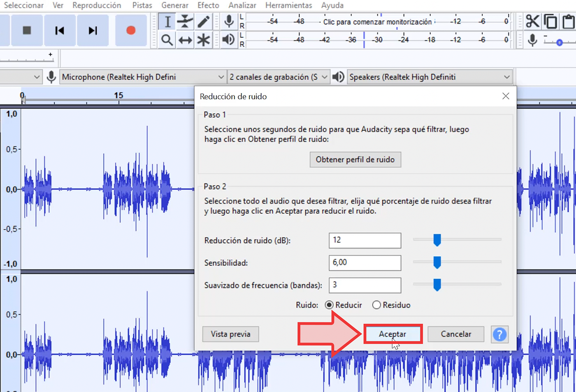Open the Analizar menu
This screenshot has width=576, height=392.
(x=242, y=5)
